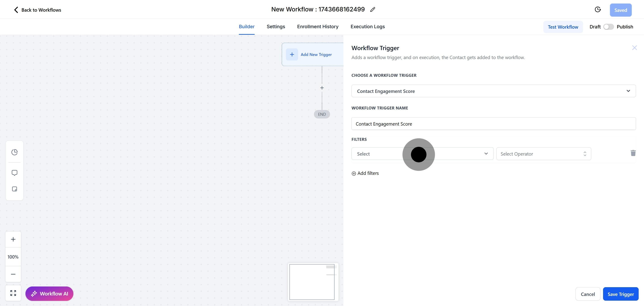
Task: Delete the filter with trash icon
Action: 633,153
